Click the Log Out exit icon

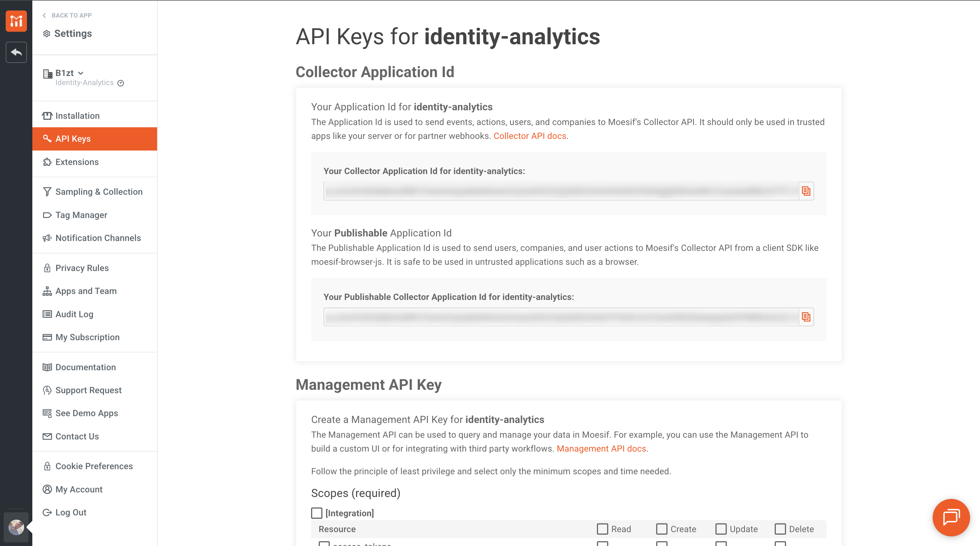click(x=47, y=513)
